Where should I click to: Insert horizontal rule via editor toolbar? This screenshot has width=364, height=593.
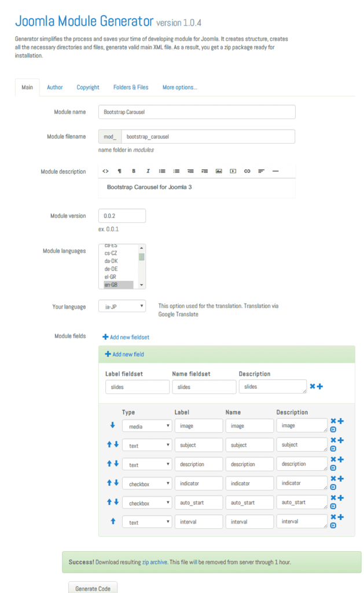[275, 171]
